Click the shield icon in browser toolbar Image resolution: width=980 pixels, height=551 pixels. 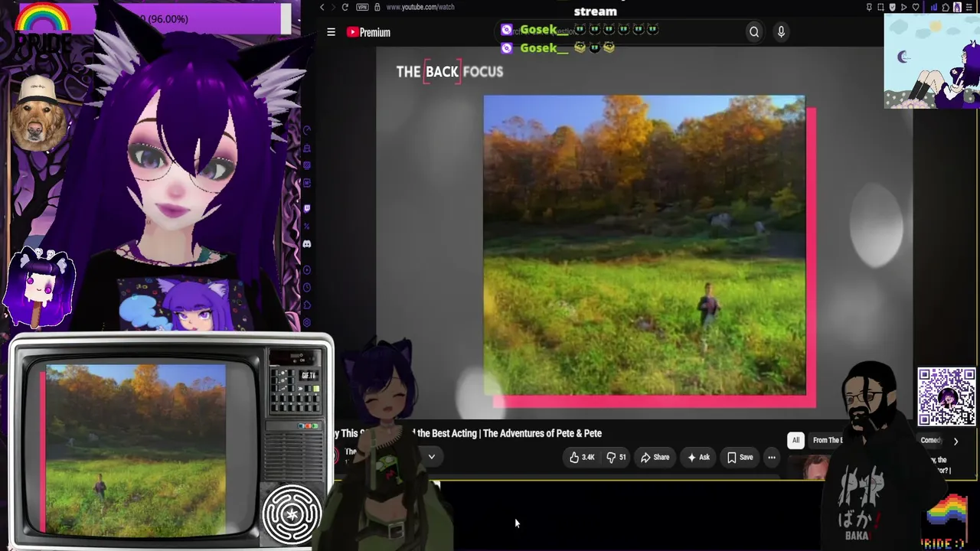[892, 7]
